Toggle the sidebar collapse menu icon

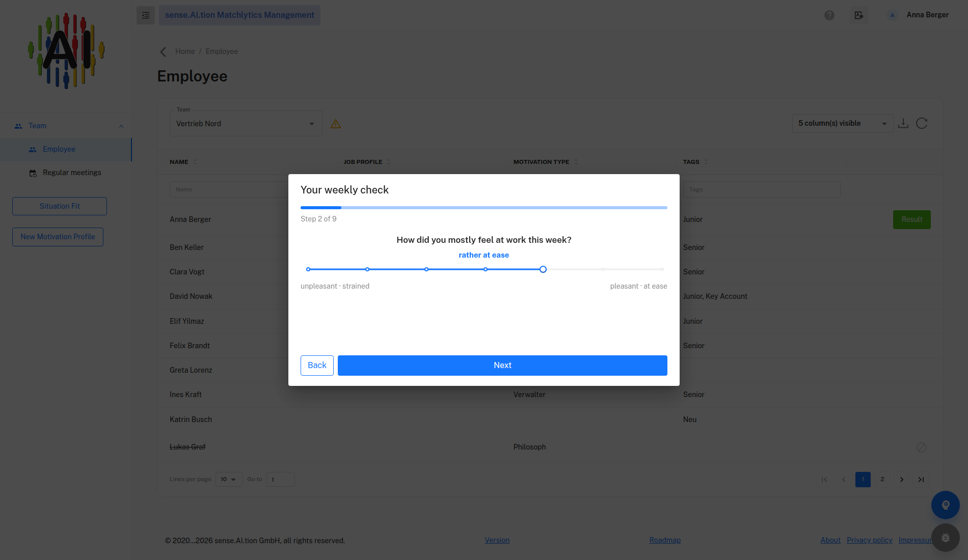(146, 15)
